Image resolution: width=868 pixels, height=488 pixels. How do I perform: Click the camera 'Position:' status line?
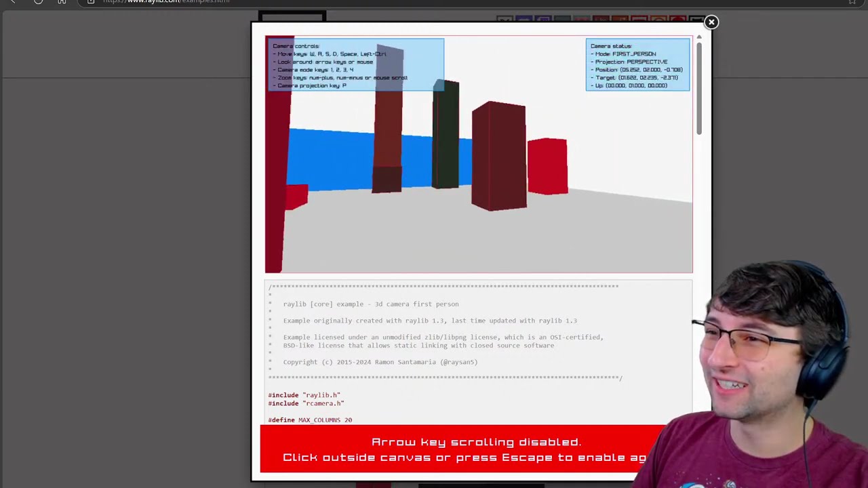pyautogui.click(x=637, y=70)
